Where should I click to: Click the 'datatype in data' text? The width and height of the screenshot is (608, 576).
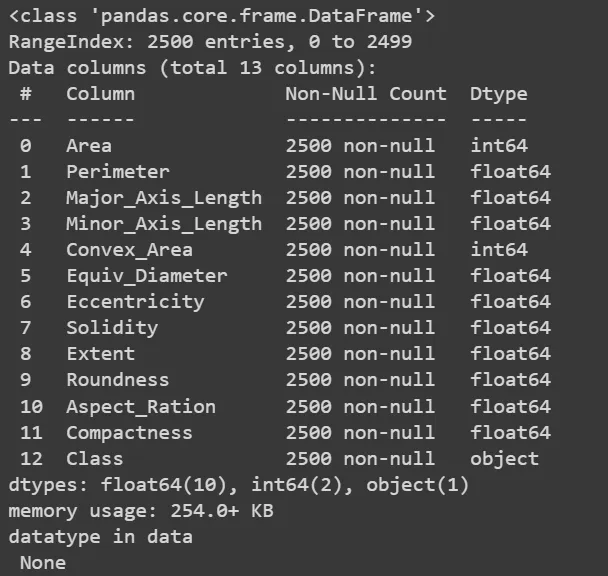coord(100,536)
